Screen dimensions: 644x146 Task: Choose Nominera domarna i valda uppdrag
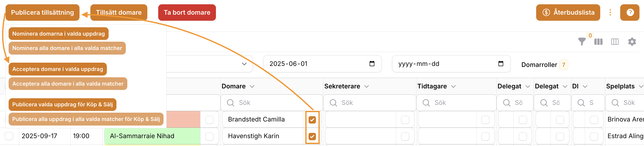[x=58, y=34]
